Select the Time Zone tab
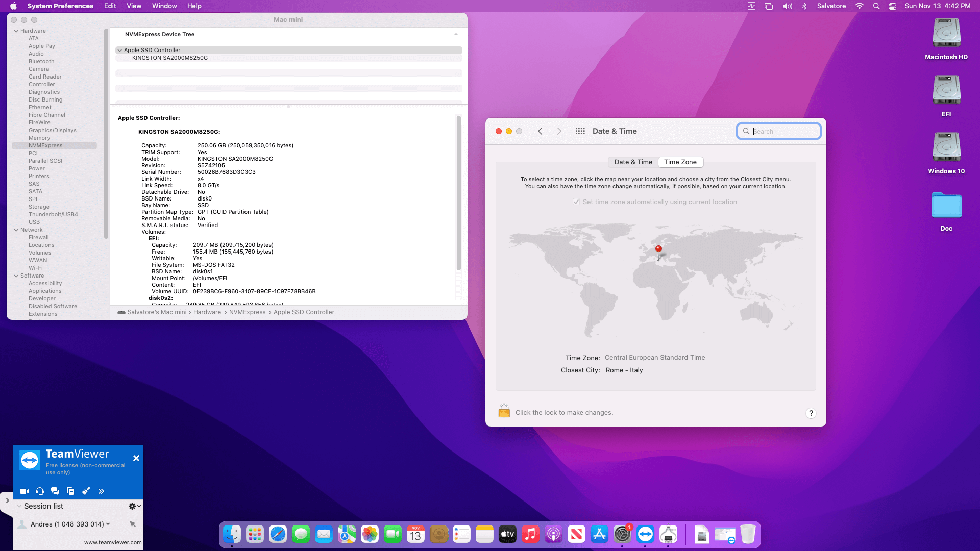980x551 pixels. coord(680,162)
